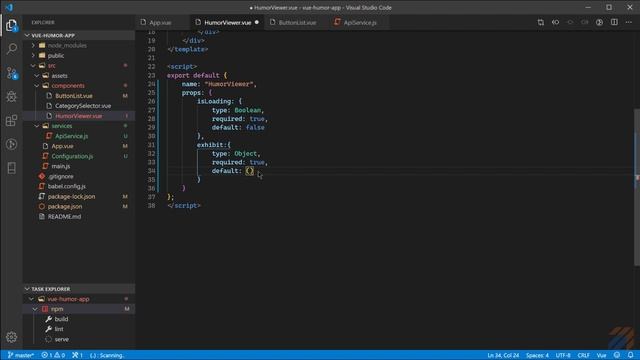
Task: Click the tools count indicator in status bar
Action: [x=77, y=355]
